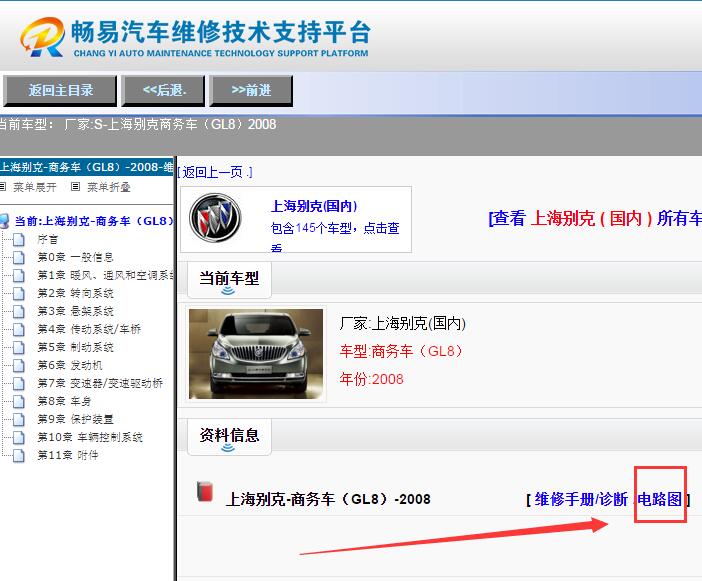This screenshot has height=581, width=702.
Task: Click the page icon beside 第9章
Action: coord(19,420)
